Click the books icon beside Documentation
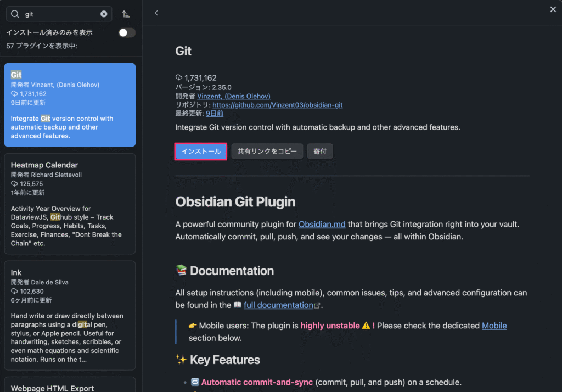The image size is (562, 392). click(x=181, y=270)
